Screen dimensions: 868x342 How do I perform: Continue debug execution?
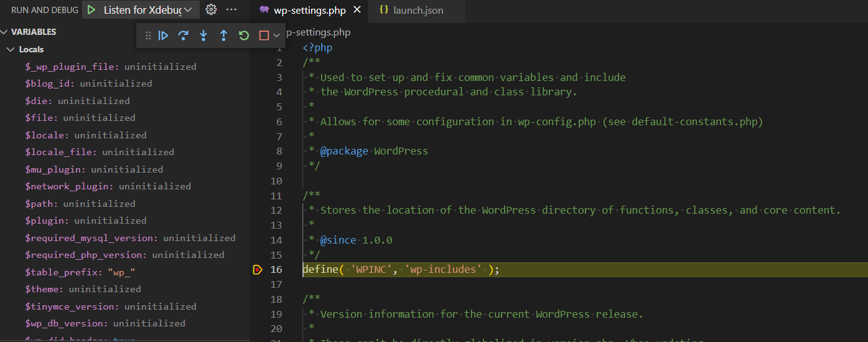tap(163, 36)
